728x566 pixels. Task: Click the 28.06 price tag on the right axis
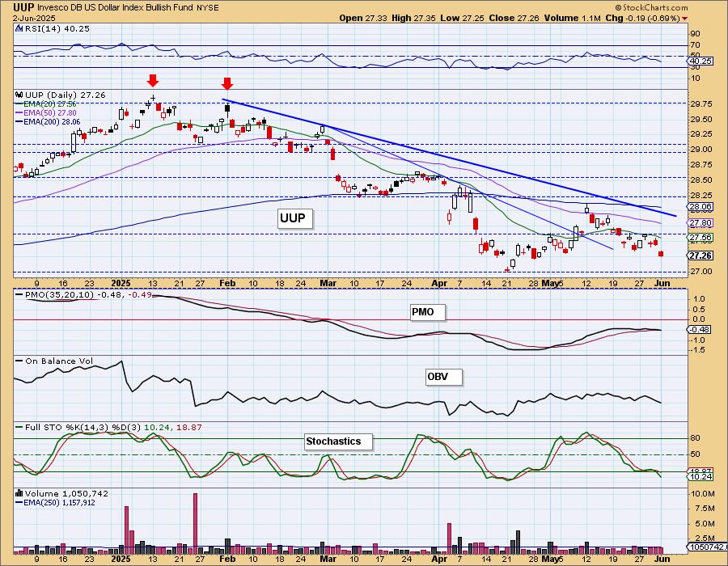[700, 207]
